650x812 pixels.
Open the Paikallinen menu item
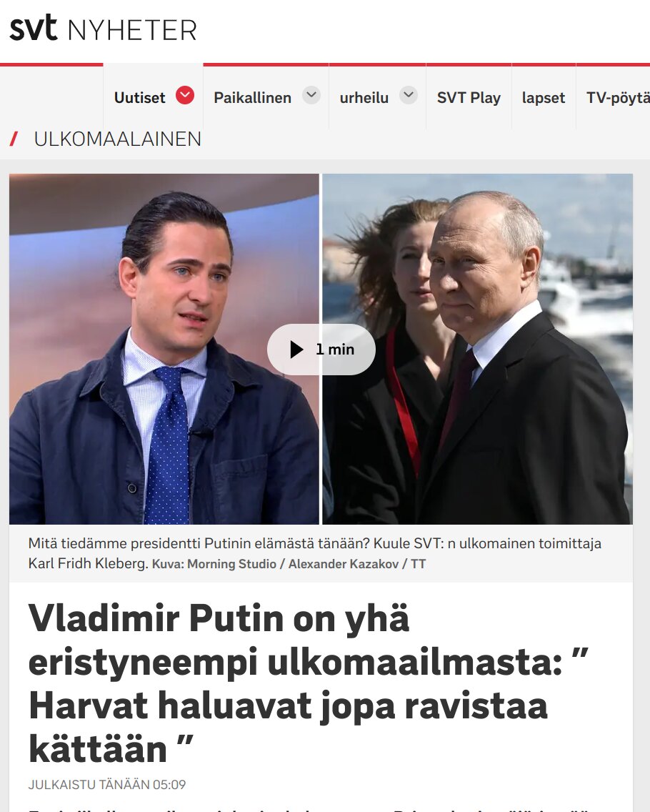[x=253, y=97]
